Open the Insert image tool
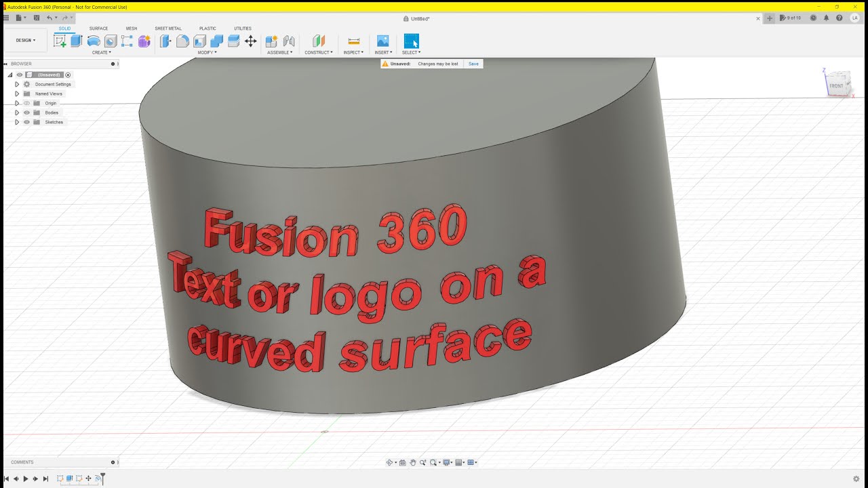This screenshot has width=868, height=488. pyautogui.click(x=383, y=41)
